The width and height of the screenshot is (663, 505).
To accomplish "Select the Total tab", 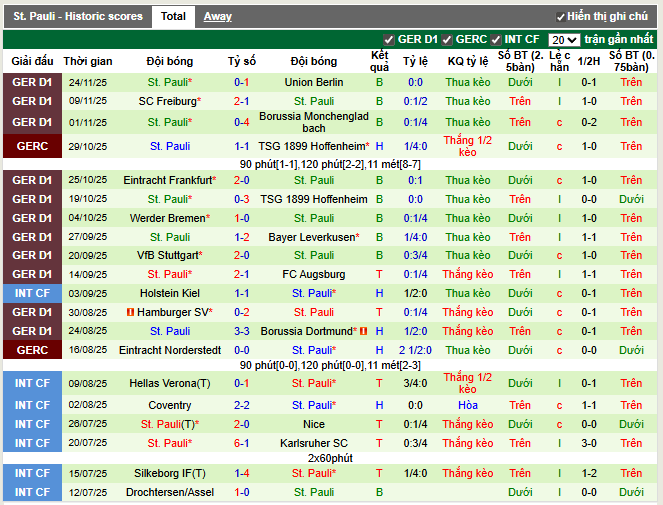I will click(173, 17).
